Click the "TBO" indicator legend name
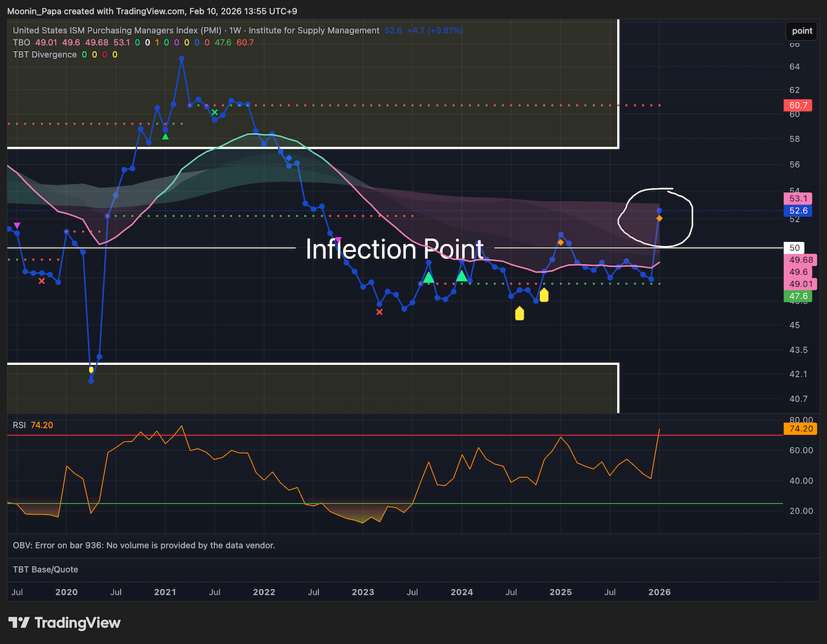Viewport: 827px width, 644px height. click(x=21, y=43)
